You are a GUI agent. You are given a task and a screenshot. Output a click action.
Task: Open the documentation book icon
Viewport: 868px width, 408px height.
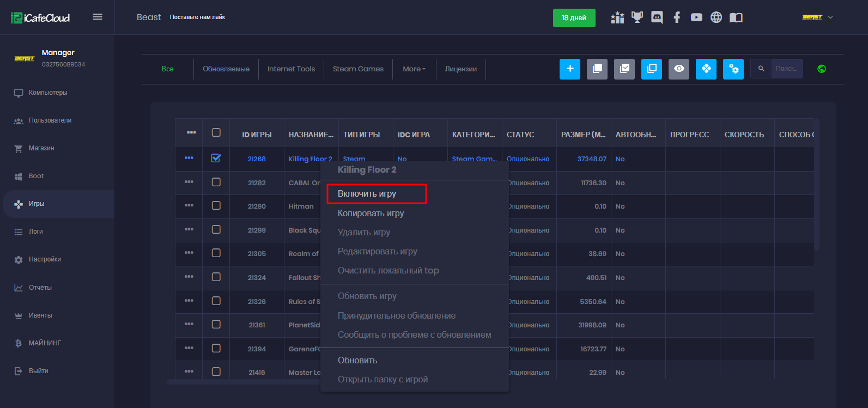coord(736,17)
